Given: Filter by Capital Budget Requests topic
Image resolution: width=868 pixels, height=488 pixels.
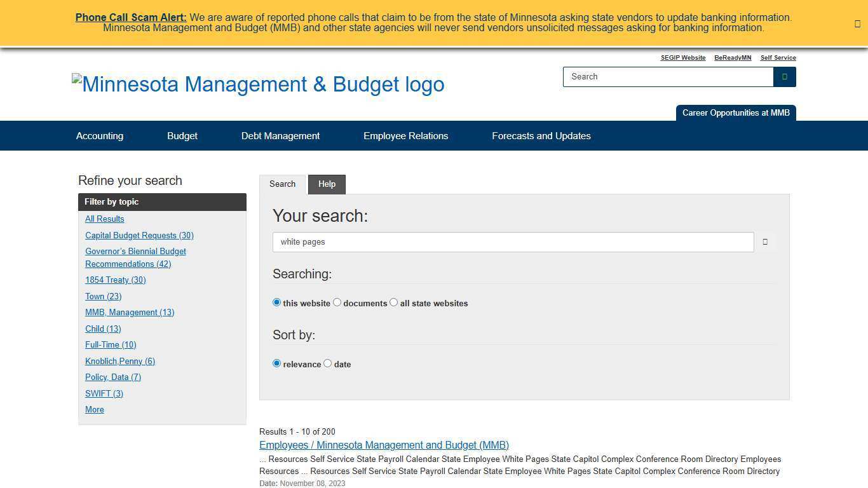Looking at the screenshot, I should point(139,235).
